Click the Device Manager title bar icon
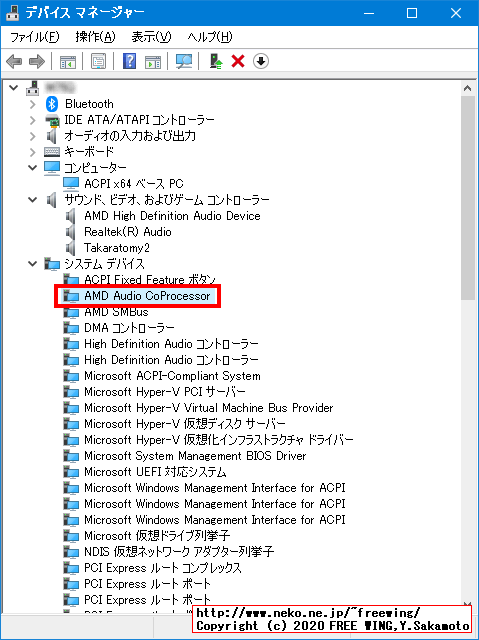The image size is (479, 640). coord(13,13)
